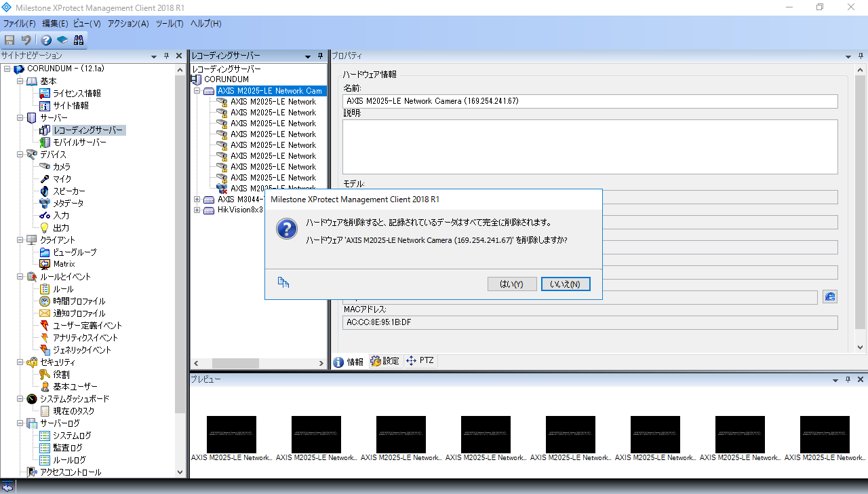Open プロパティ panel dropdown arrow
Image resolution: width=868 pixels, height=494 pixels.
tap(850, 56)
